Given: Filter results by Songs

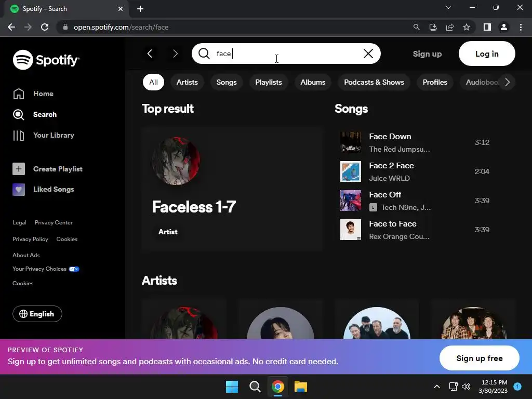Looking at the screenshot, I should [x=227, y=82].
